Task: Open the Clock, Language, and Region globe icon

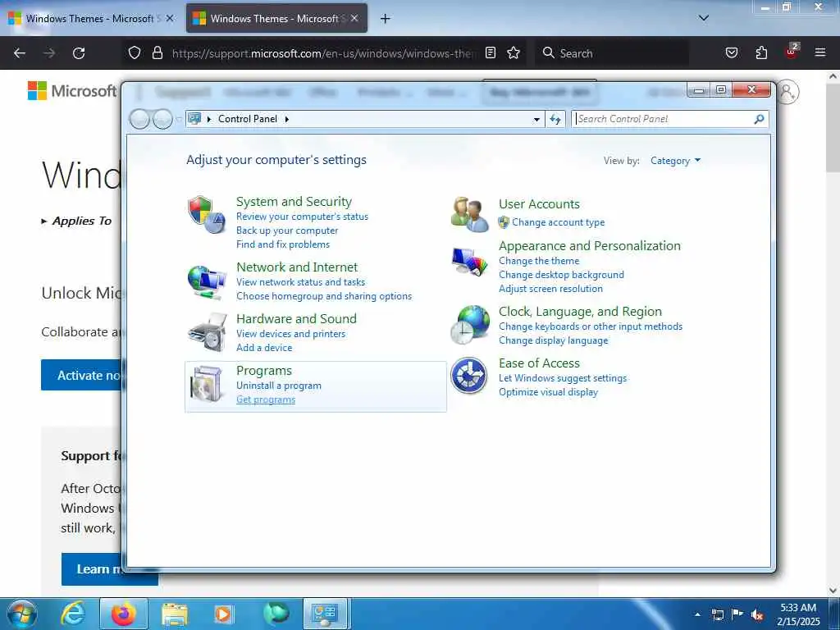Action: click(469, 325)
